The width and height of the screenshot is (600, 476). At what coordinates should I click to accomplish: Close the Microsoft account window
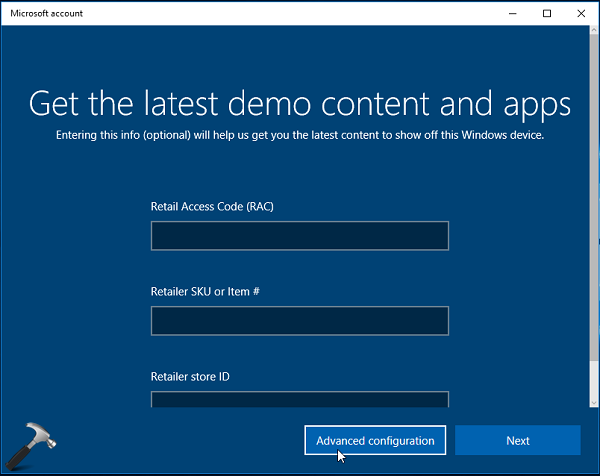coord(581,13)
